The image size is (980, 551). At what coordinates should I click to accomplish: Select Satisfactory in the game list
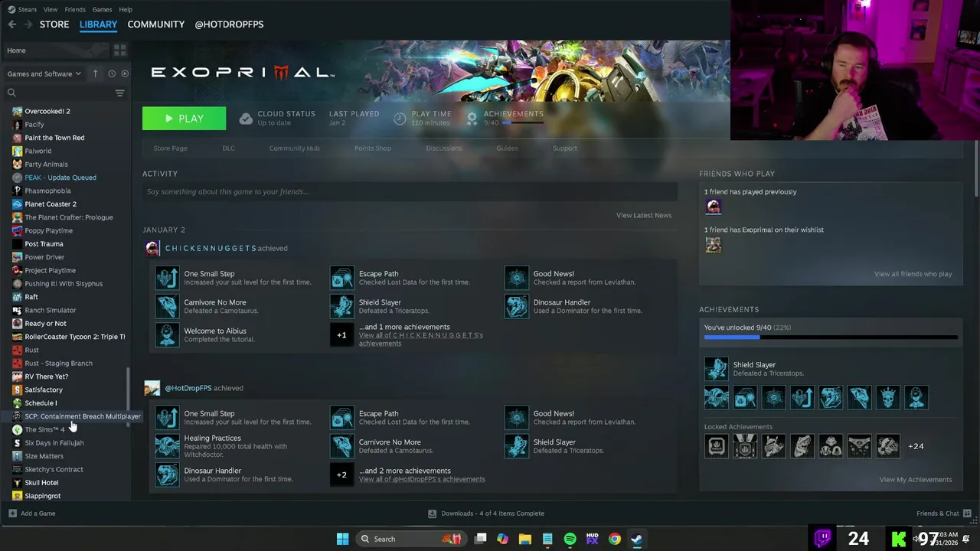(x=44, y=390)
